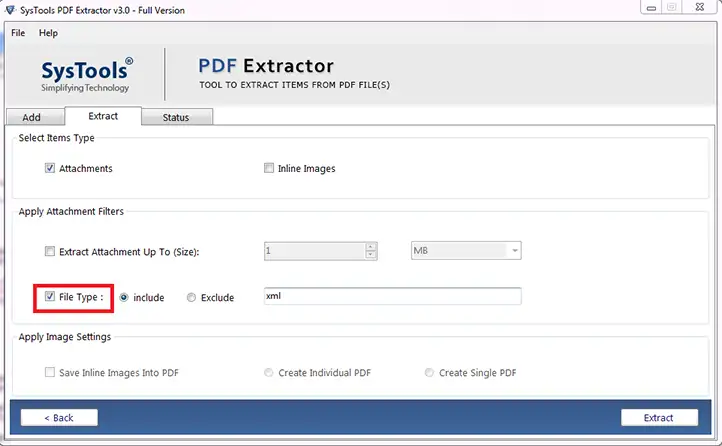Select the Exclude radio button
This screenshot has width=722, height=446.
click(191, 298)
